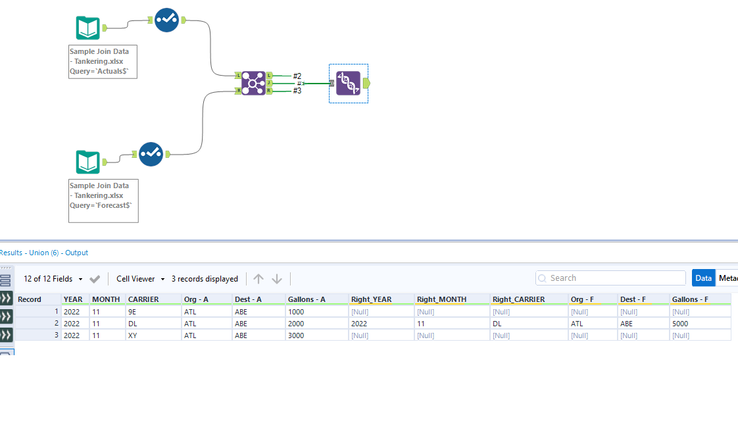Select carrier cell 9E
The height and width of the screenshot is (421, 738).
click(x=153, y=312)
